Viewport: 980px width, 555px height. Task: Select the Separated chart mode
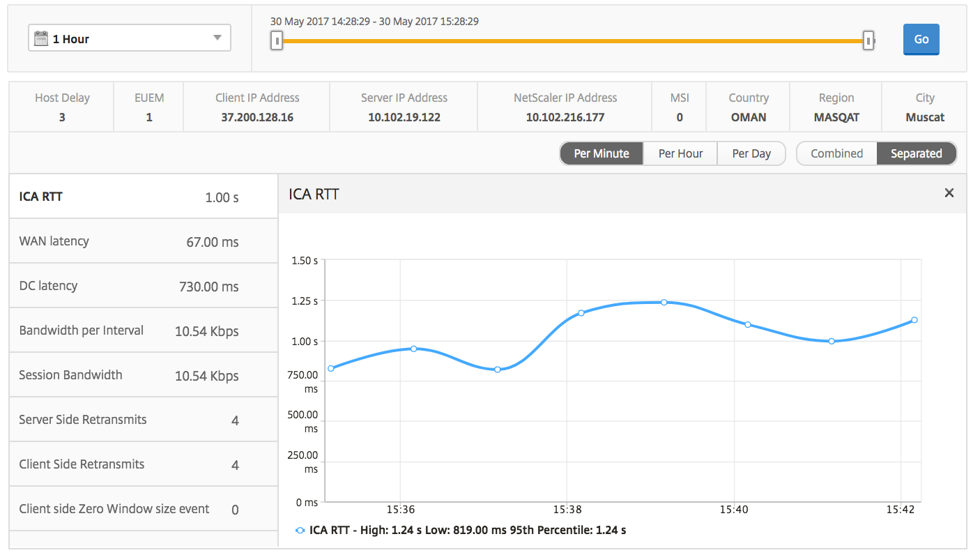[916, 153]
